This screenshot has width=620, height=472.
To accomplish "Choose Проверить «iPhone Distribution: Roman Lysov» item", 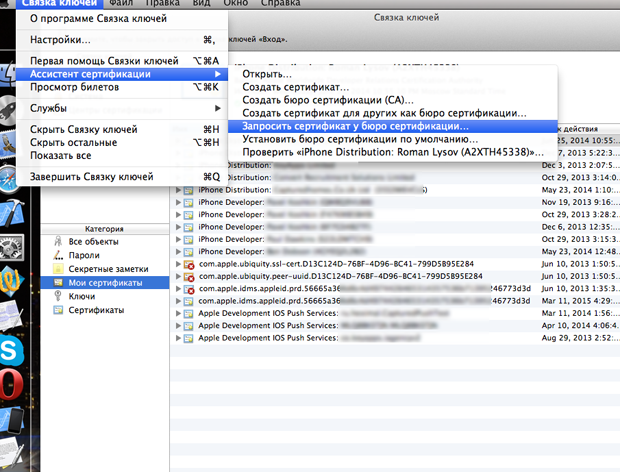I will [x=393, y=152].
